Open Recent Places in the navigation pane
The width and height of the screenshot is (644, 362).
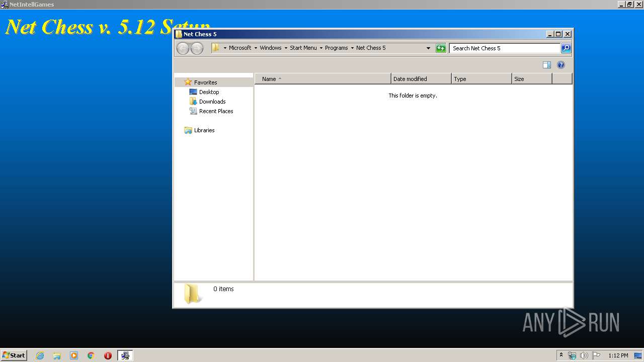[x=216, y=111]
